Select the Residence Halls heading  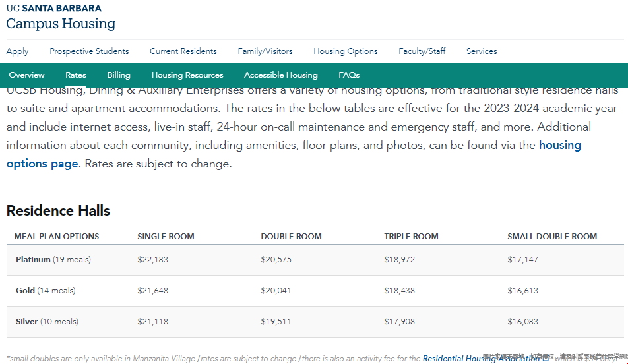(x=58, y=210)
